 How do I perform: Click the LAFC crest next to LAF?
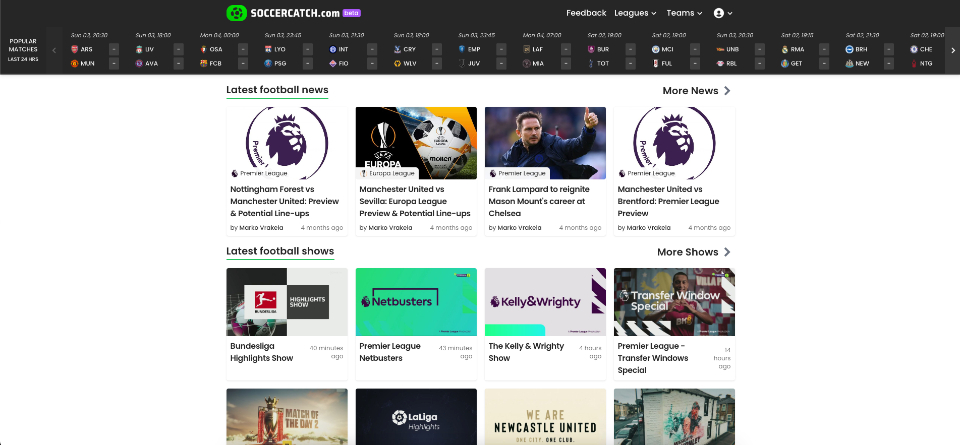(527, 49)
